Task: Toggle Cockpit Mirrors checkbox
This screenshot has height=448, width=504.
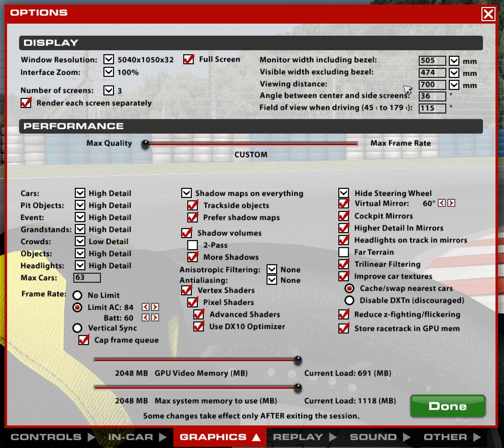Action: pos(343,215)
